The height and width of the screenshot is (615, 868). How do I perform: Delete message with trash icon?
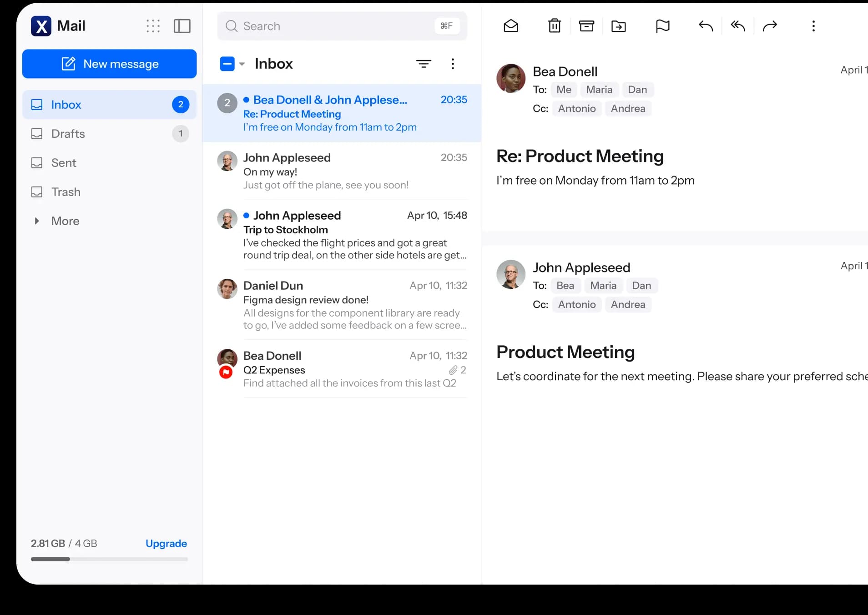555,26
